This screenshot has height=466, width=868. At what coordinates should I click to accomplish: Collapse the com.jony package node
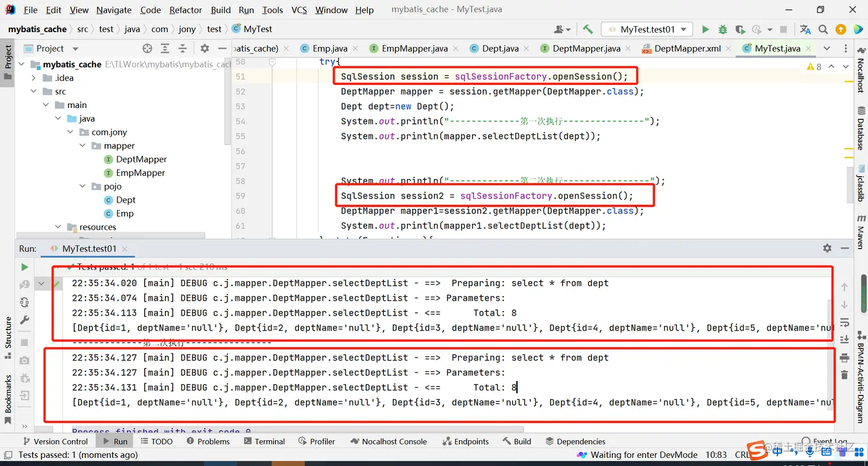pyautogui.click(x=71, y=132)
